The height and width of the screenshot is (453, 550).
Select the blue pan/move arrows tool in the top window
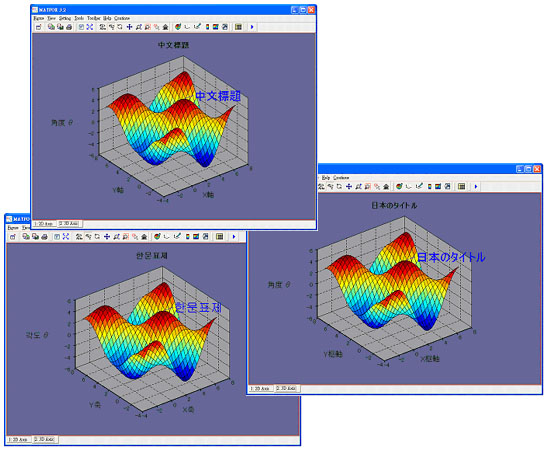point(129,27)
